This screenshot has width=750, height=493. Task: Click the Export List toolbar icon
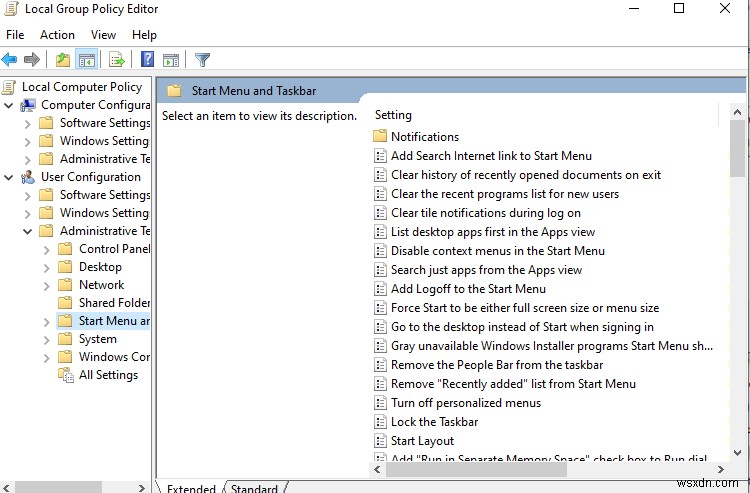tap(116, 60)
